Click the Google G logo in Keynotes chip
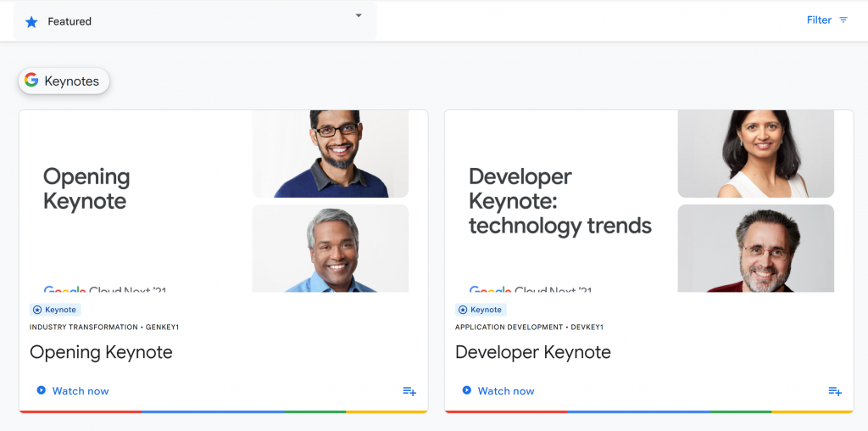The image size is (868, 431). 31,81
